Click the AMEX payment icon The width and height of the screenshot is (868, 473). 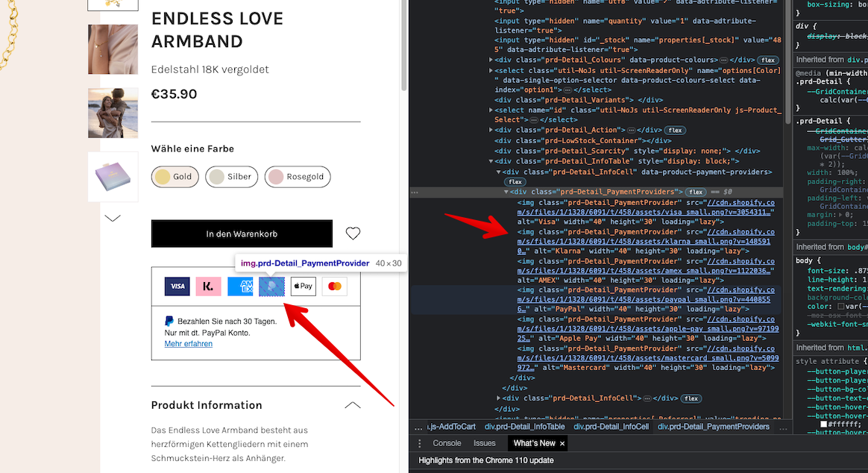coord(240,286)
